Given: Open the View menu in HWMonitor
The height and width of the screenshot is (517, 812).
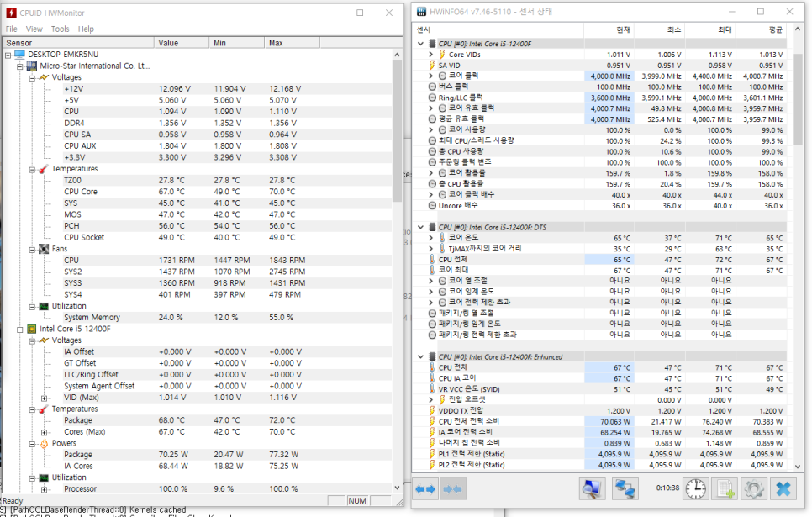Looking at the screenshot, I should (34, 29).
